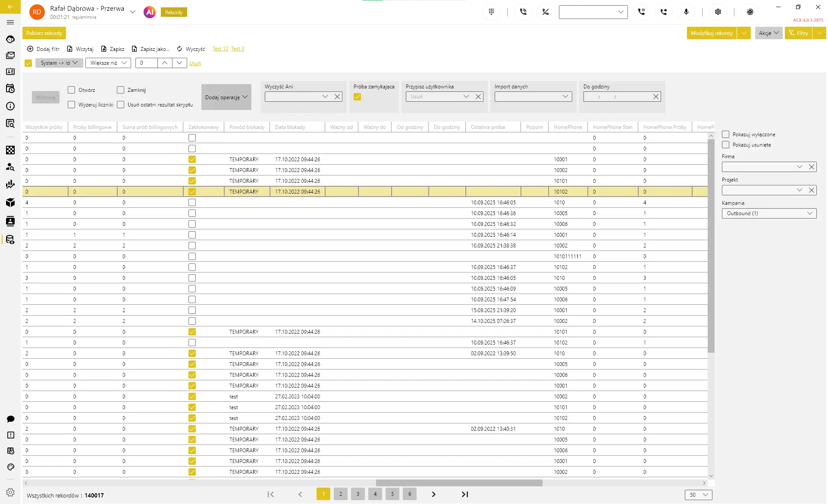
Task: Click the record target icon top right
Action: click(750, 12)
